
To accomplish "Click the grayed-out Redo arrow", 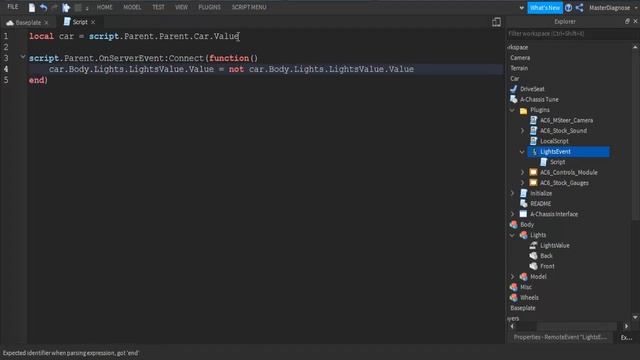I will pos(54,7).
